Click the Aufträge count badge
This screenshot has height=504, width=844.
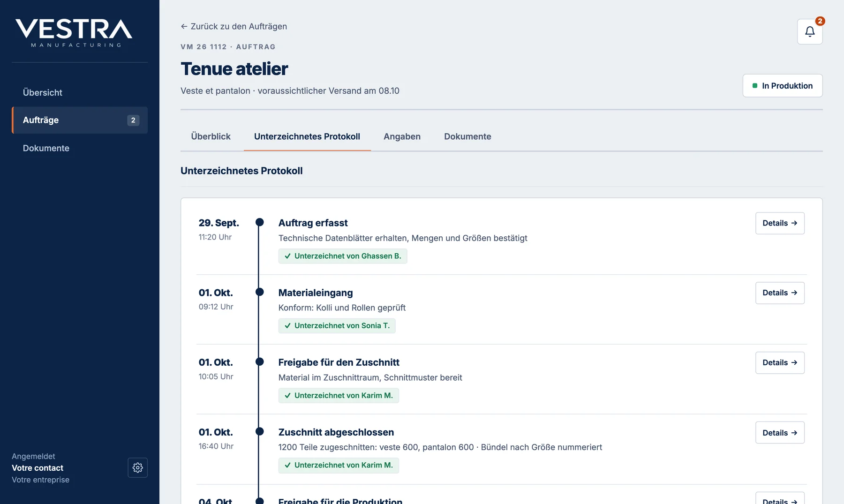pos(133,120)
